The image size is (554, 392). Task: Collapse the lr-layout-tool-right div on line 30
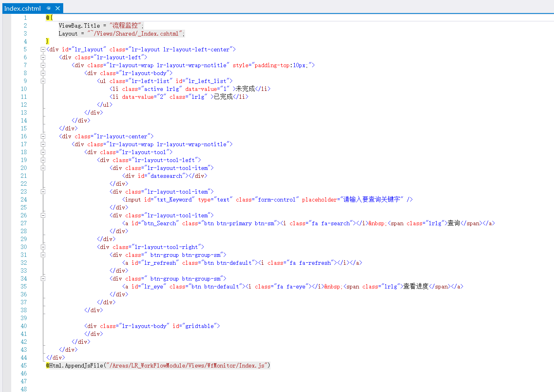[x=43, y=247]
